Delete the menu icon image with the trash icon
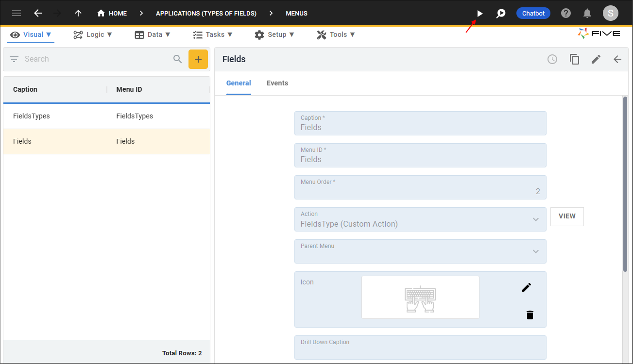This screenshot has width=633, height=364. point(530,315)
